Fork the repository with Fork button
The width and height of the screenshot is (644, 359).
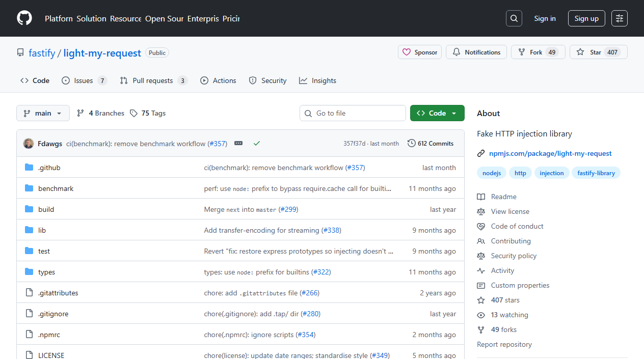tap(538, 52)
